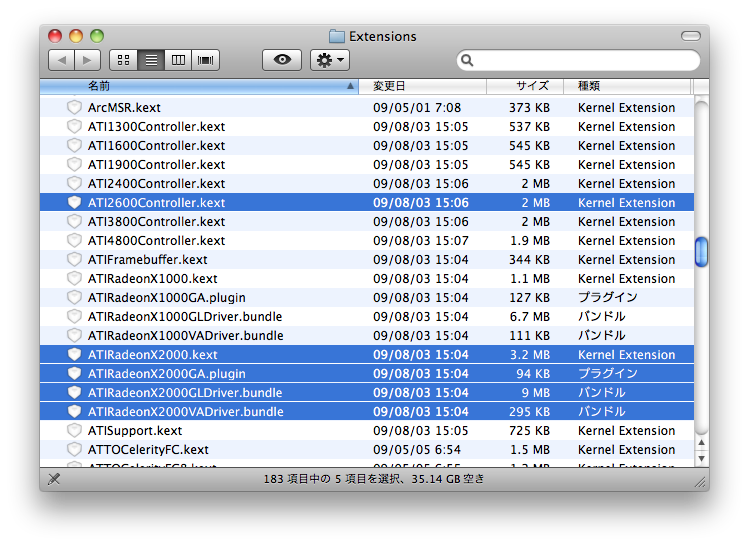
Task: Click the ATIFramebuffer.kext file icon
Action: (x=74, y=259)
